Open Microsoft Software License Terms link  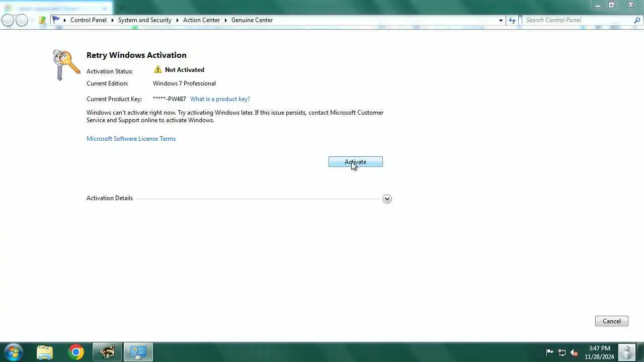(131, 139)
